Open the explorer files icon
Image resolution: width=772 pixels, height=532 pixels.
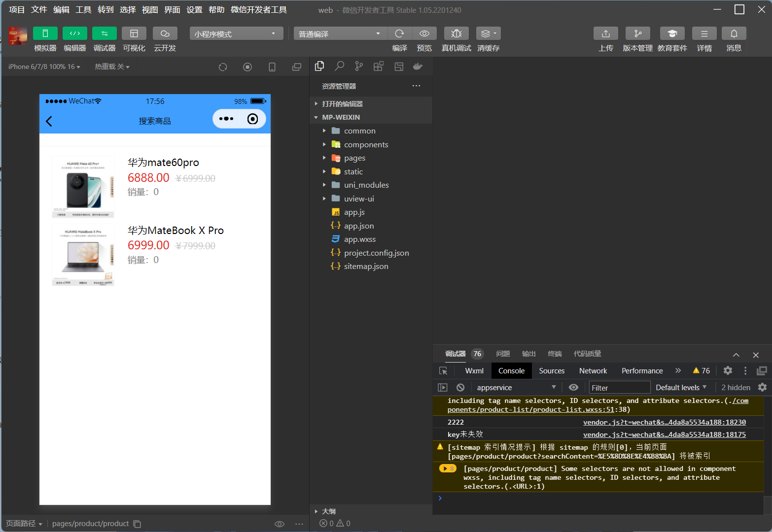tap(319, 66)
